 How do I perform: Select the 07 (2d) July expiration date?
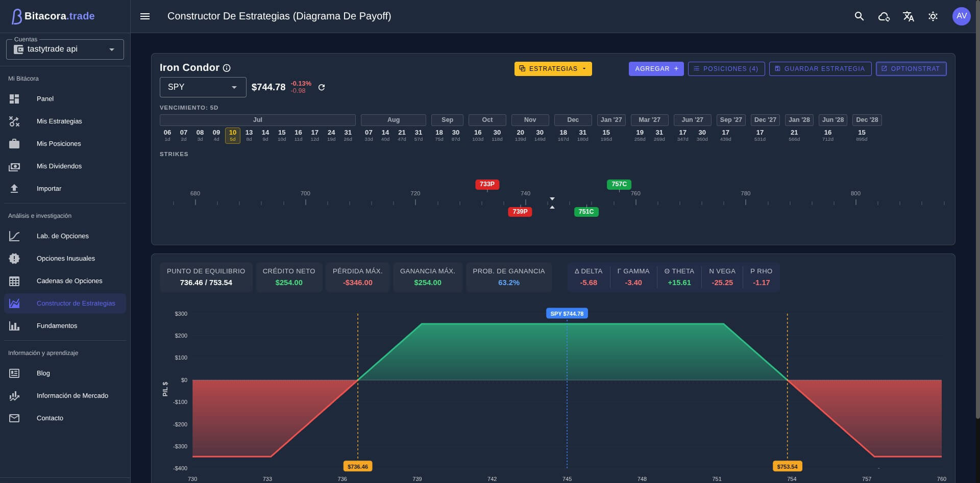pyautogui.click(x=184, y=135)
